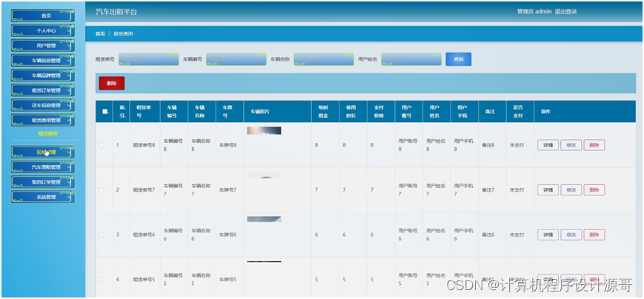This screenshot has width=644, height=299.
Task: Click 修改 for the 租赁单号7 row
Action: tap(571, 190)
